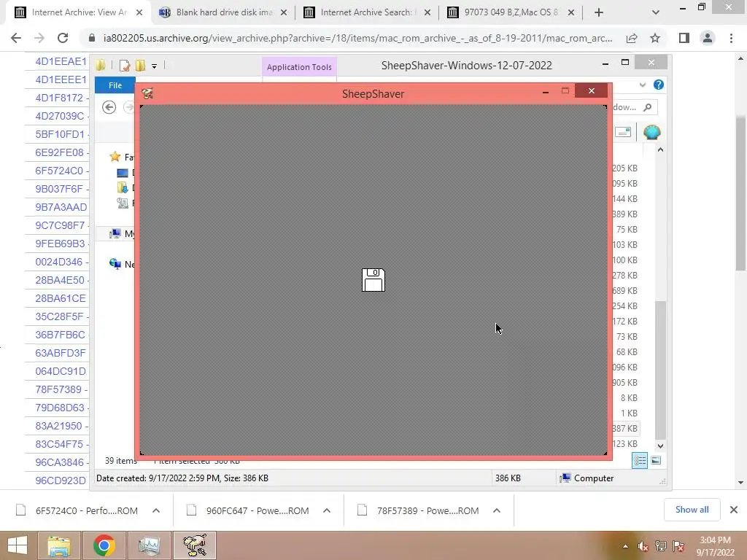The width and height of the screenshot is (747, 560).
Task: Open Chrome from the taskbar
Action: pyautogui.click(x=104, y=545)
